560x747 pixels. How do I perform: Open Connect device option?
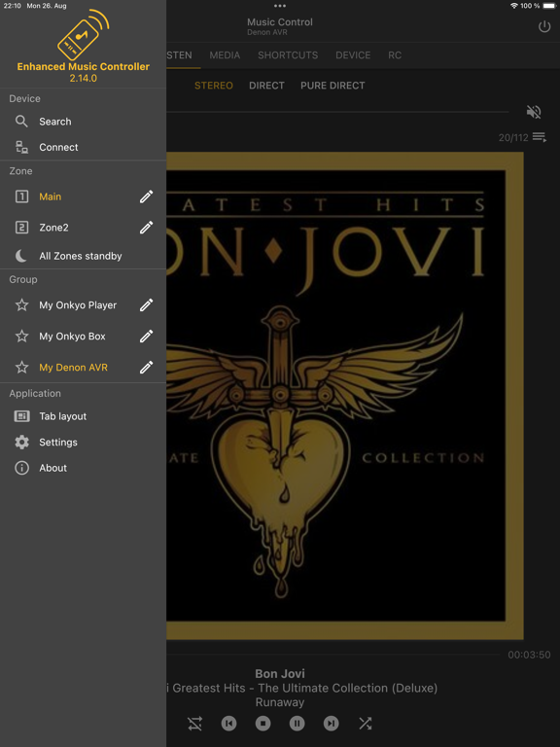pos(84,147)
